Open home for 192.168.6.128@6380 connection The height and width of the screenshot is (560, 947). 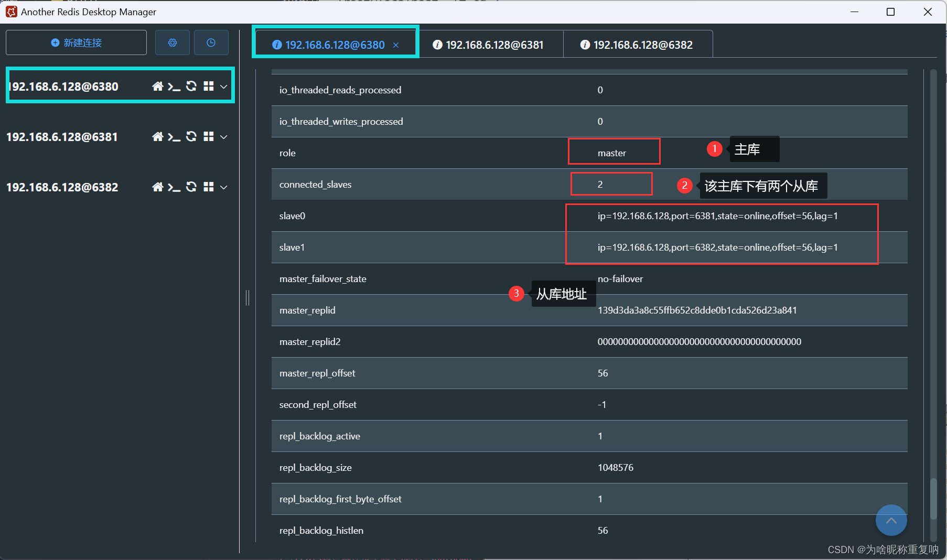(x=157, y=87)
